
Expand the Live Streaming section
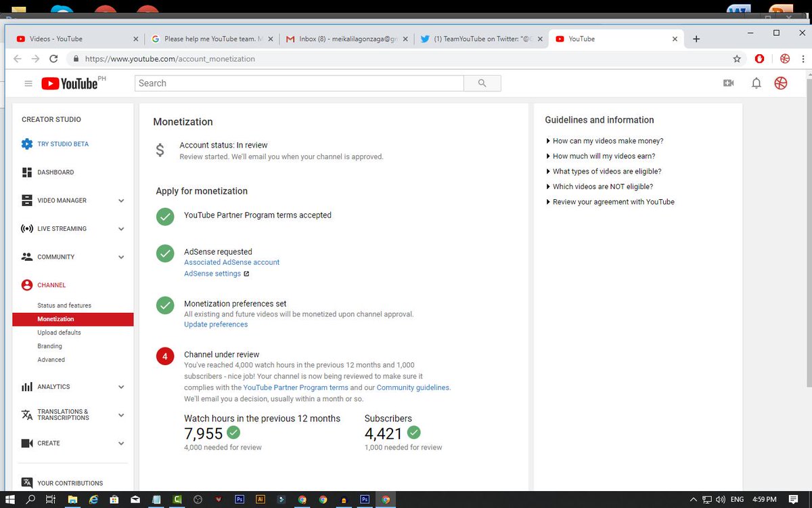point(121,229)
